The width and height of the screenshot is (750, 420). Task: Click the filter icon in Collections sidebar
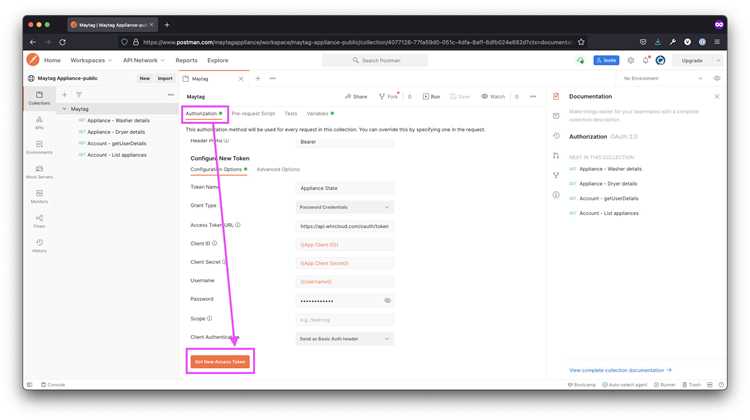(x=79, y=95)
